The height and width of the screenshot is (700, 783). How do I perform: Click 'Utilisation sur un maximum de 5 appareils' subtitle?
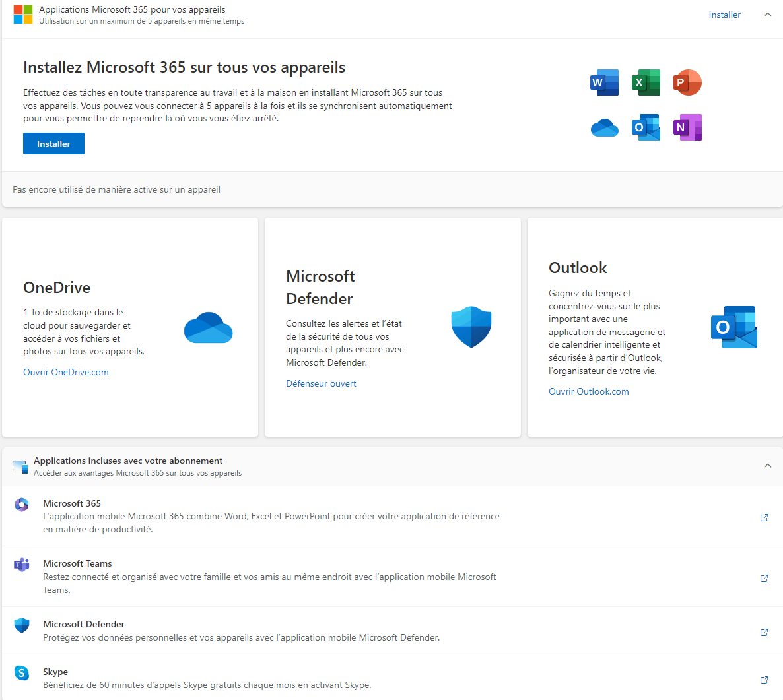(x=142, y=21)
